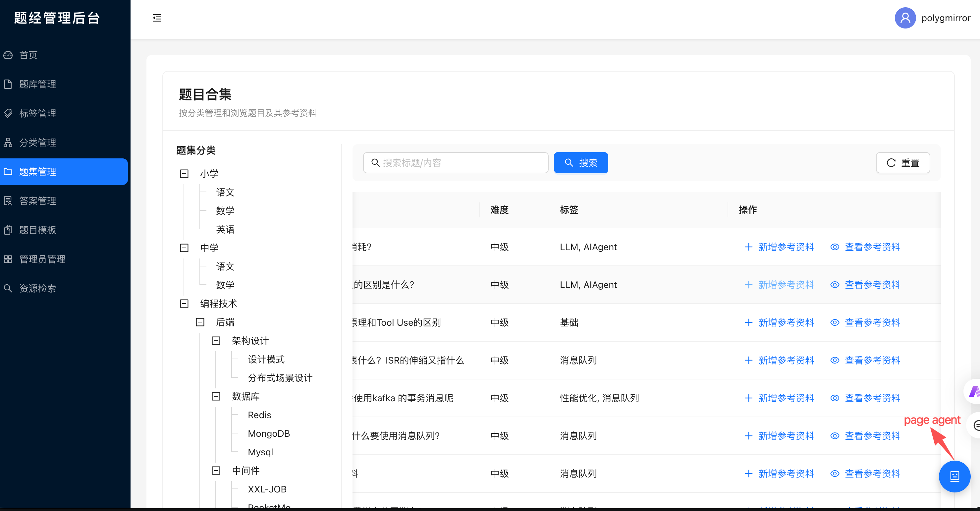Collapse the 中学 tree node
980x511 pixels.
[x=184, y=248]
